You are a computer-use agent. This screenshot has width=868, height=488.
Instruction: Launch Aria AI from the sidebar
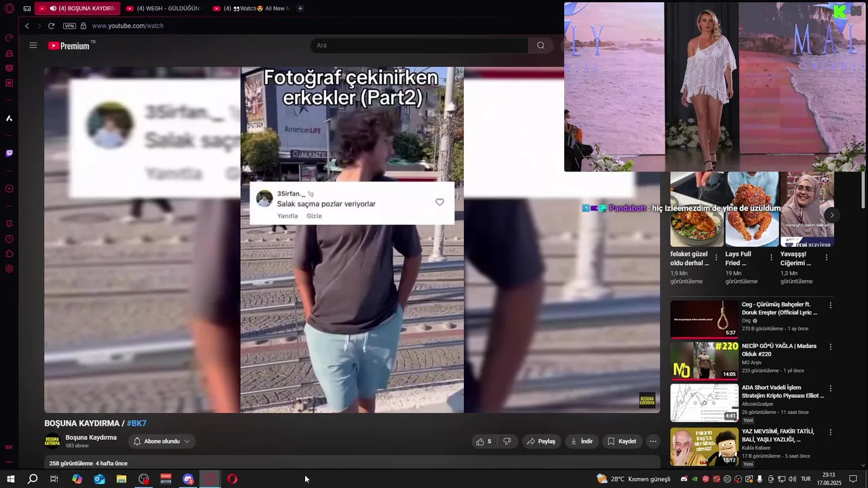point(9,119)
